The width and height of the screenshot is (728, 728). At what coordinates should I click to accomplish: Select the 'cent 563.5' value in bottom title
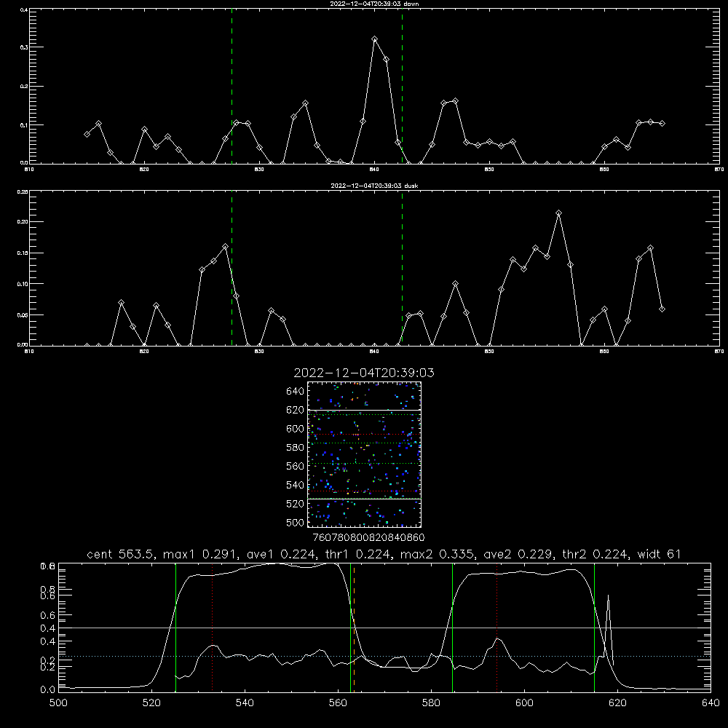click(120, 554)
